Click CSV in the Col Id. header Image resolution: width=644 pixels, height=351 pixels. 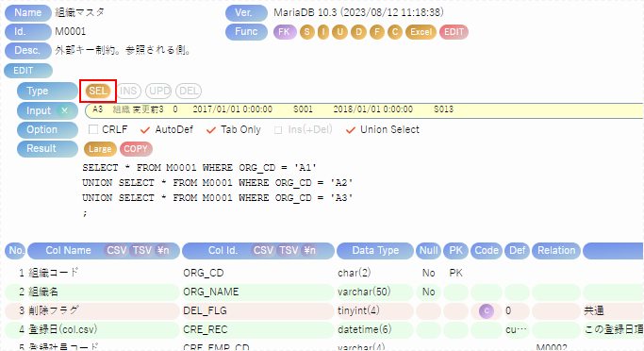(263, 250)
